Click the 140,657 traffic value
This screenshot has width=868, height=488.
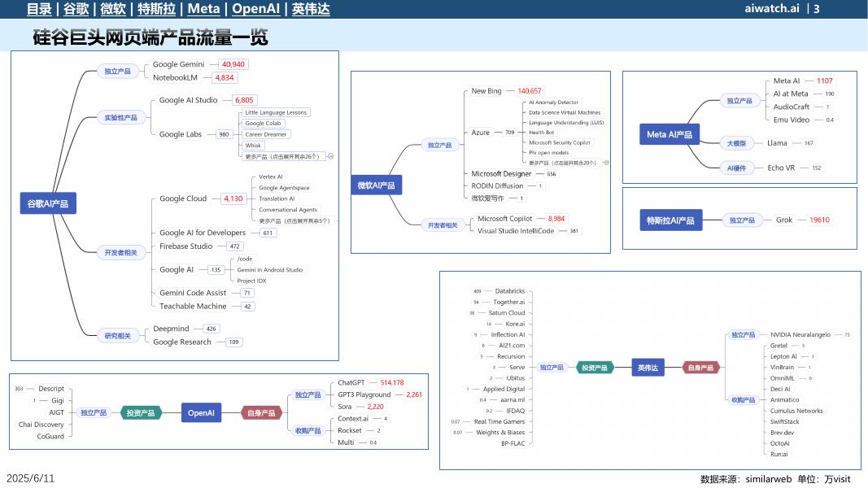(530, 91)
